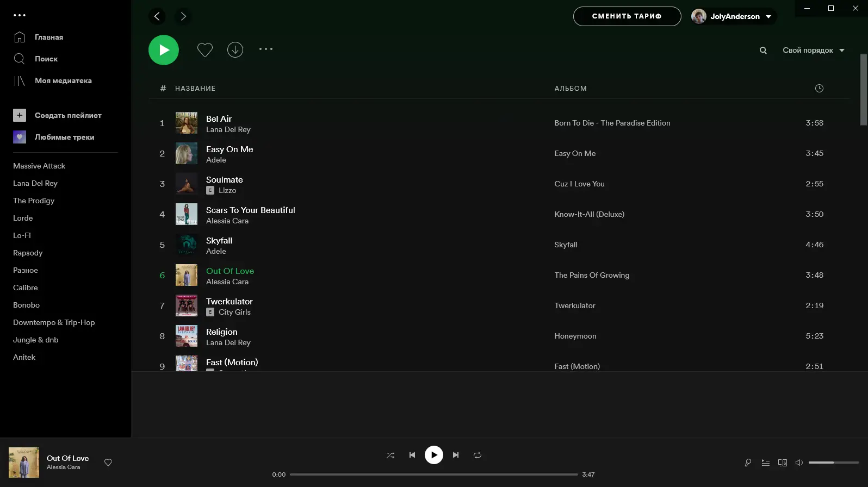Open Cuz I Love You album link
The image size is (868, 487).
(x=579, y=184)
